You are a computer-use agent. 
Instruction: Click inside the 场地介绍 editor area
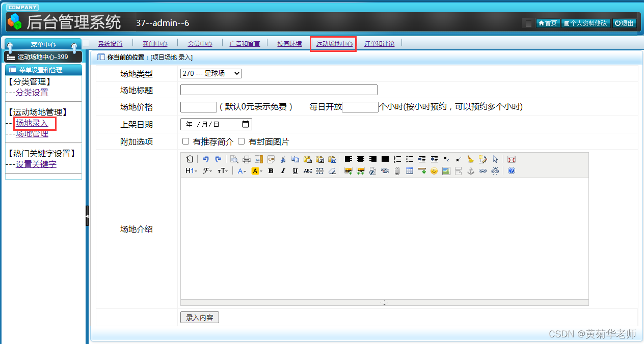pos(384,238)
